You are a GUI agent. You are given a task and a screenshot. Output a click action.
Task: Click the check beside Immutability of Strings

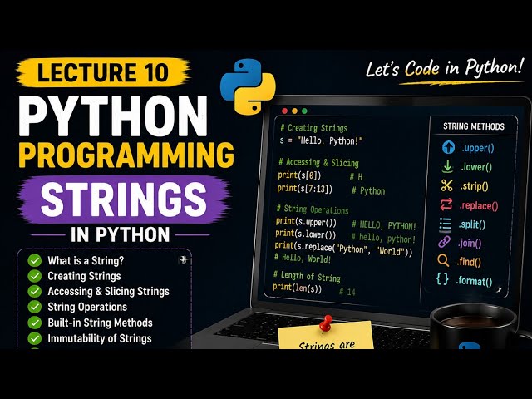[35, 338]
